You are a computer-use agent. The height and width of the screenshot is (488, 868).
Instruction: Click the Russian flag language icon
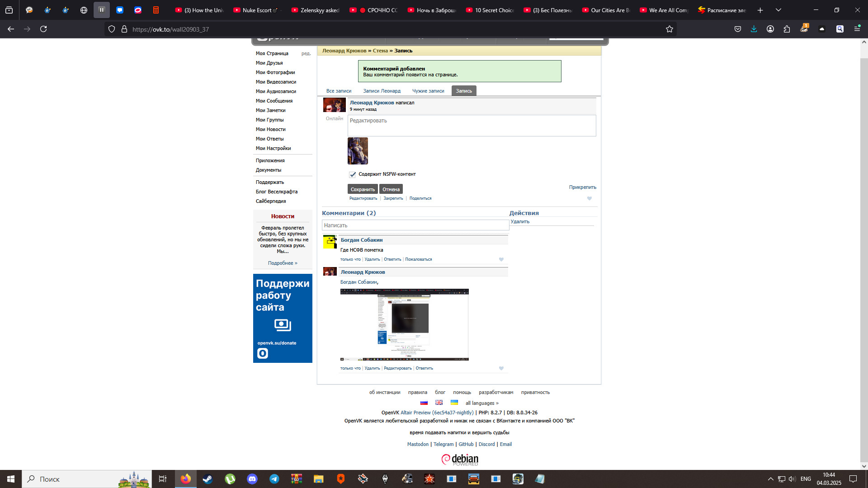pos(424,403)
